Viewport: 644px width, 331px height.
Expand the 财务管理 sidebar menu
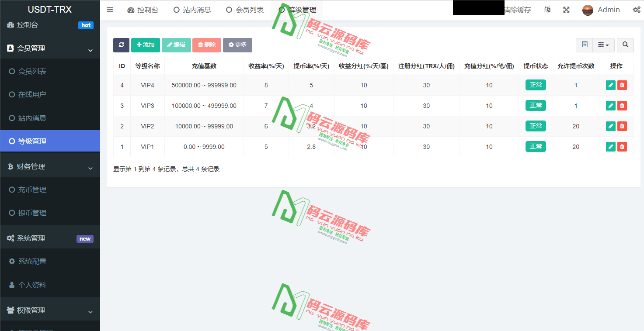(50, 166)
